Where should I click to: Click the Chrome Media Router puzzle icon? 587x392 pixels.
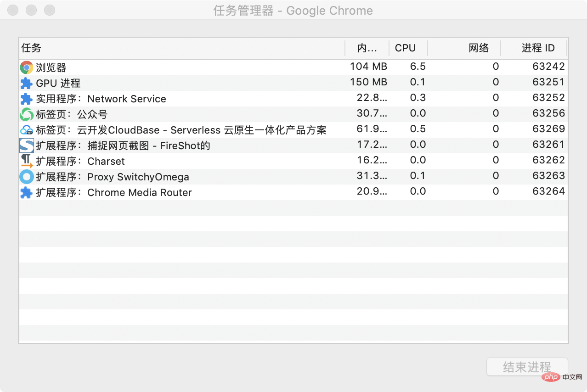[x=27, y=192]
